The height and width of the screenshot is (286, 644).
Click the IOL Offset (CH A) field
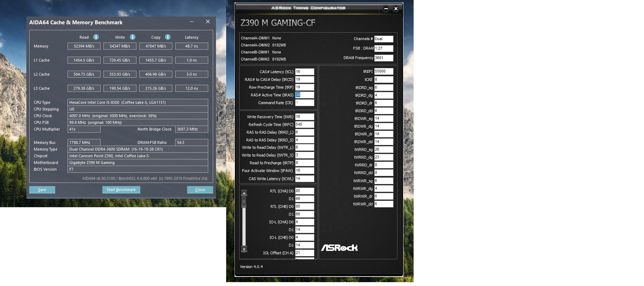point(305,253)
